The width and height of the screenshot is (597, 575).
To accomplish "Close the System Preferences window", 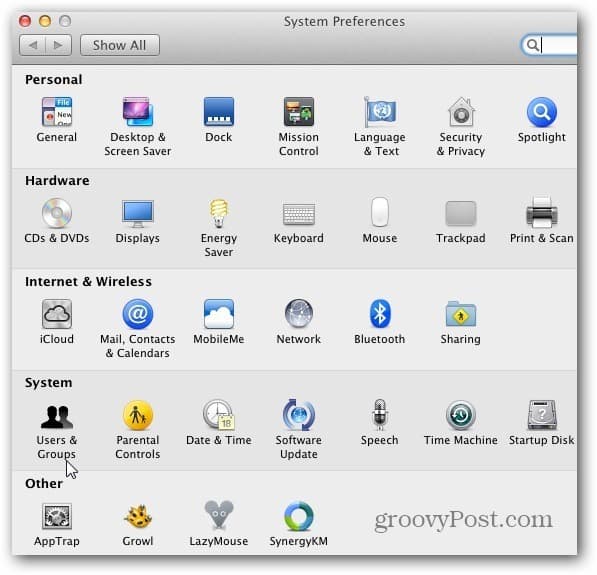I will pyautogui.click(x=25, y=21).
